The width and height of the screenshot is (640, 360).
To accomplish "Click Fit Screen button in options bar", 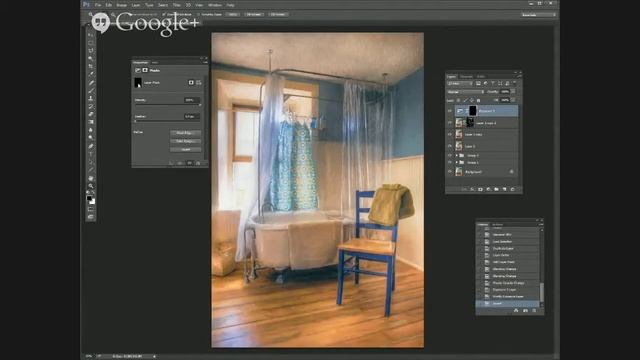I will click(254, 14).
